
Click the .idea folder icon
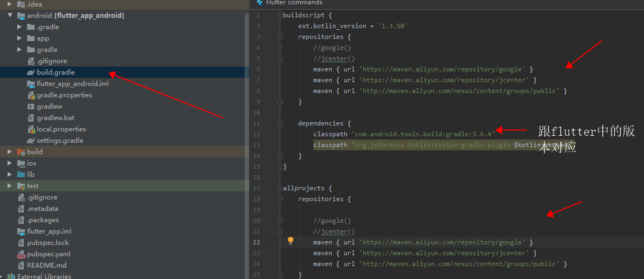pos(21,4)
